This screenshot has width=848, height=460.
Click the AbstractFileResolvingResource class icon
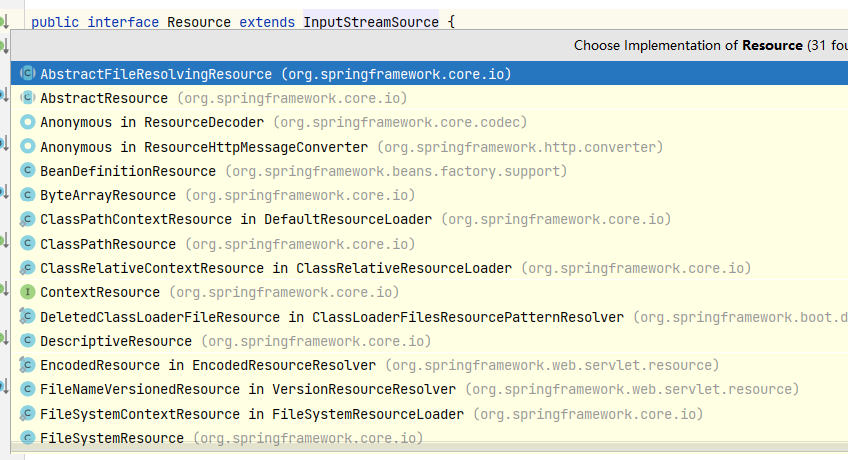[28, 73]
